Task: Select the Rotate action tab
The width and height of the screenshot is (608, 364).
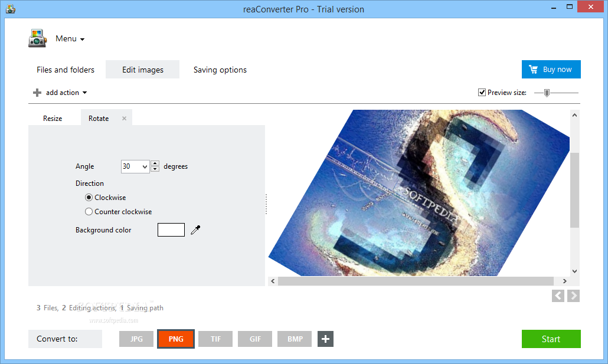Action: (99, 118)
